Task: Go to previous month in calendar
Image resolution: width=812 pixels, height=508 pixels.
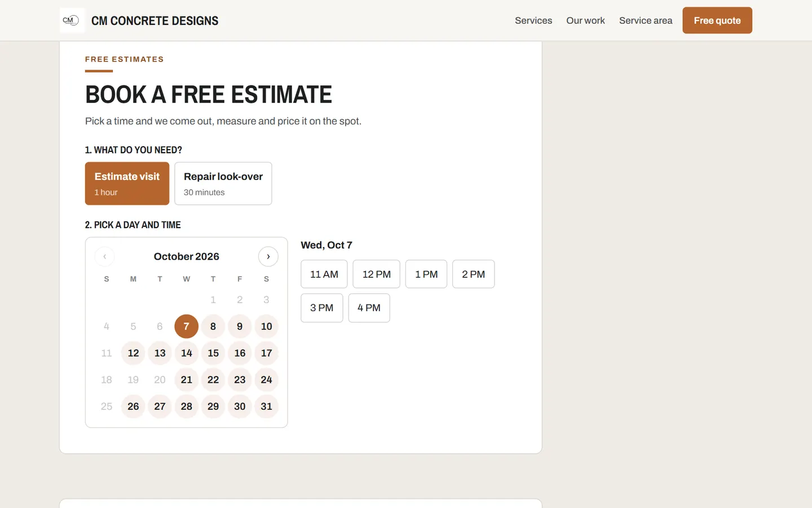Action: pyautogui.click(x=104, y=256)
